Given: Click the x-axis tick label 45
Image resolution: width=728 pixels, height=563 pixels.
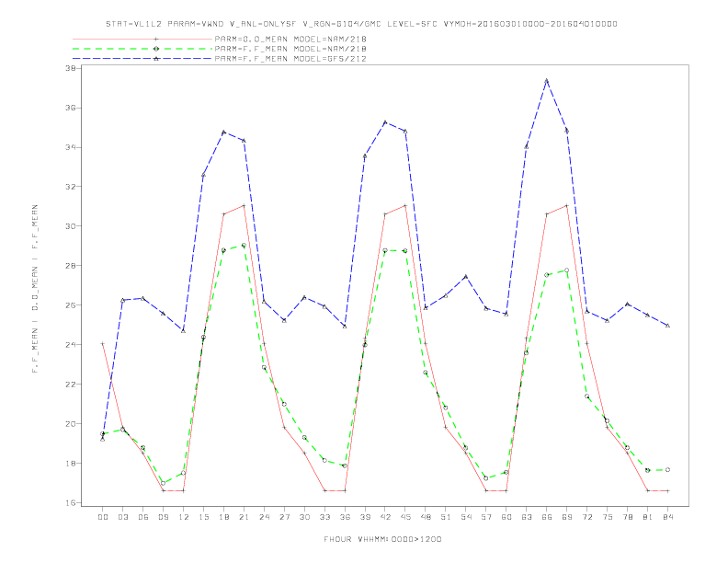Looking at the screenshot, I should (x=405, y=517).
